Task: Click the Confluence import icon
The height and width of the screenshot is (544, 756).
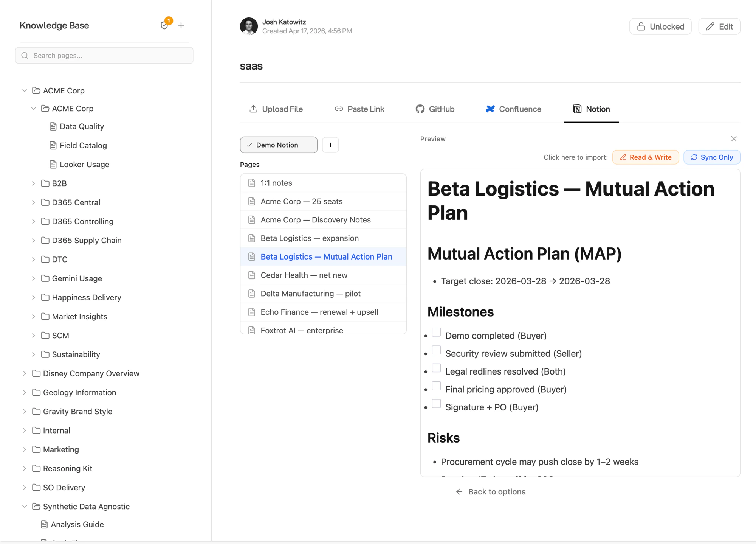Action: [x=490, y=109]
